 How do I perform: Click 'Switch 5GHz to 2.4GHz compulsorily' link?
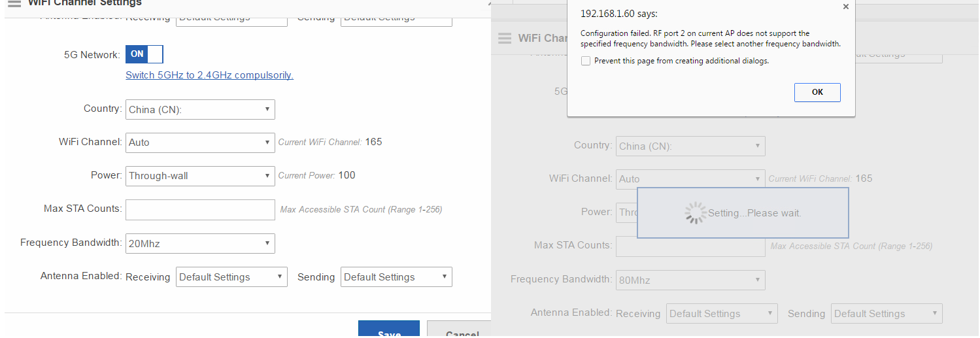pyautogui.click(x=209, y=75)
